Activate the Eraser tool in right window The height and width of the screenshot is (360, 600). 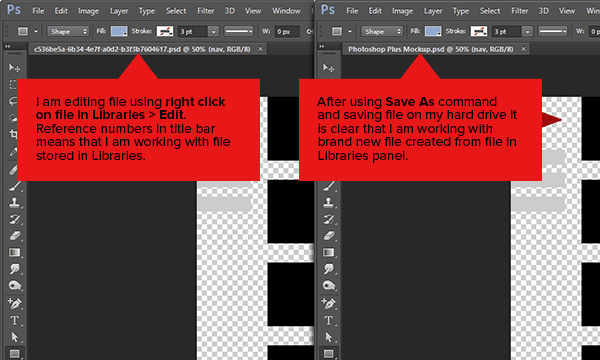328,236
